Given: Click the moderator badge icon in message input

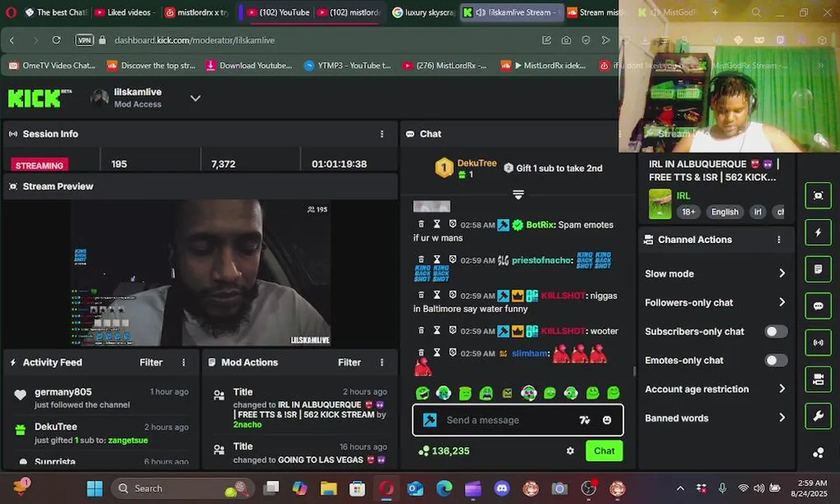Looking at the screenshot, I should (430, 420).
